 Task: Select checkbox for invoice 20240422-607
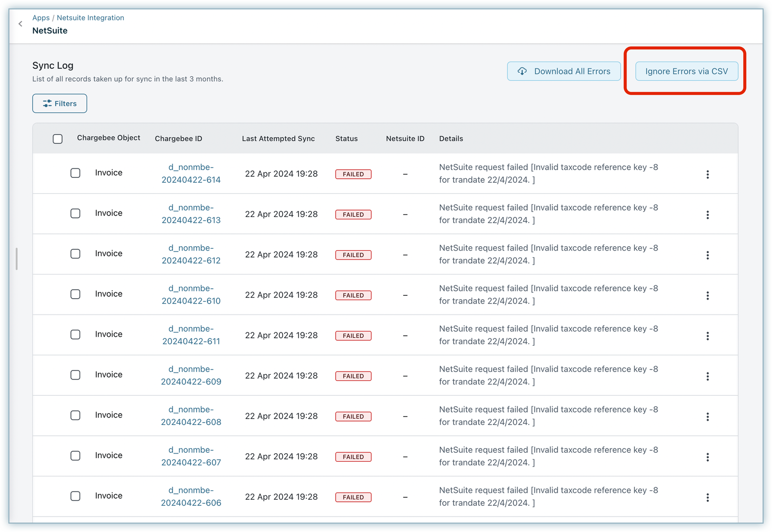click(75, 456)
